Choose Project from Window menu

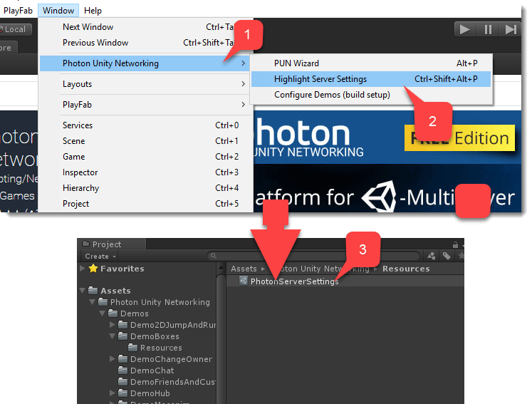click(x=147, y=203)
